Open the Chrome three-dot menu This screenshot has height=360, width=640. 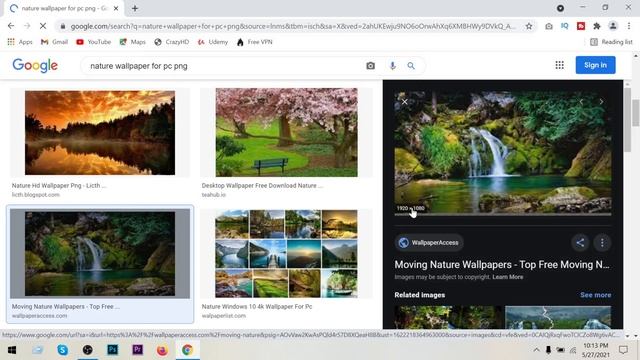point(629,26)
